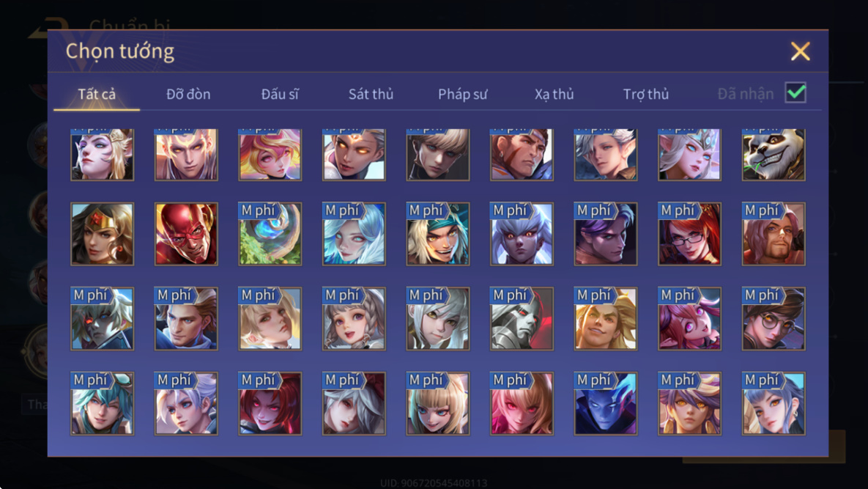This screenshot has width=868, height=489.
Task: Pick the panda hero portrait
Action: (x=774, y=155)
